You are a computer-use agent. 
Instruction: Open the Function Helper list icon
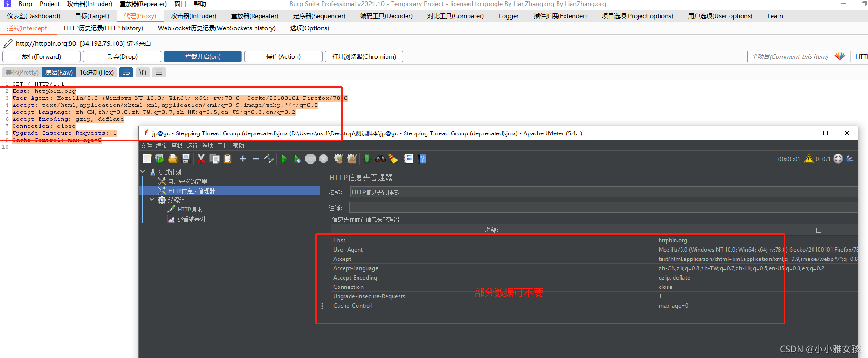[408, 159]
